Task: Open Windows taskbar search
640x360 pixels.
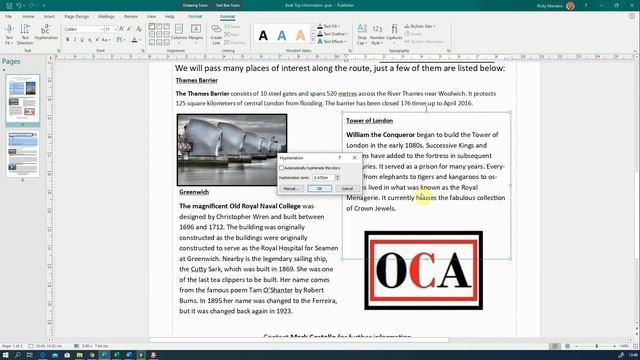Action: click(18, 355)
